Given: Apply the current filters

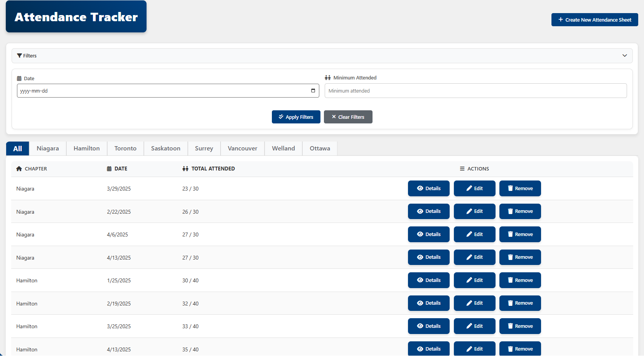Looking at the screenshot, I should coord(296,117).
